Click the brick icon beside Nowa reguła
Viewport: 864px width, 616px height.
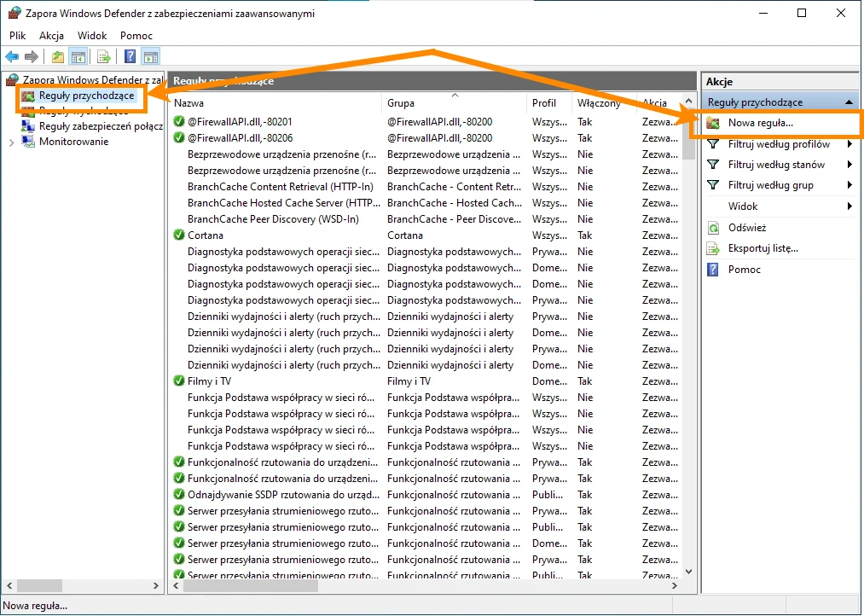pos(713,123)
